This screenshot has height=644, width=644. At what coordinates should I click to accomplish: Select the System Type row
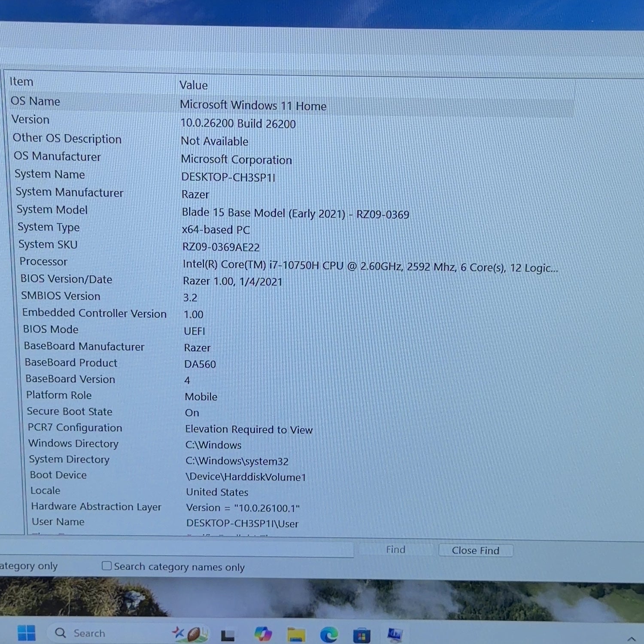[x=49, y=227]
